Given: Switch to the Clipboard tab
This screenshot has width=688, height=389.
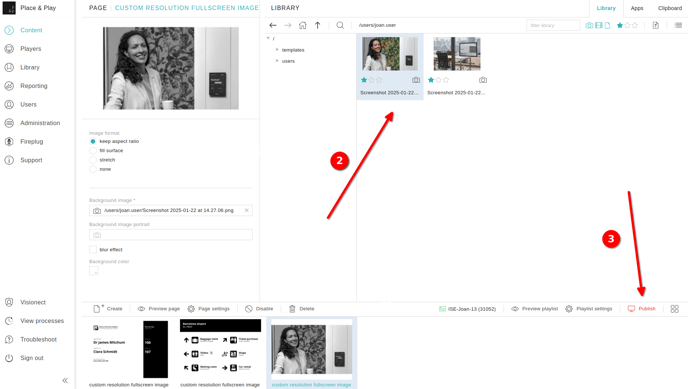Looking at the screenshot, I should coord(670,8).
